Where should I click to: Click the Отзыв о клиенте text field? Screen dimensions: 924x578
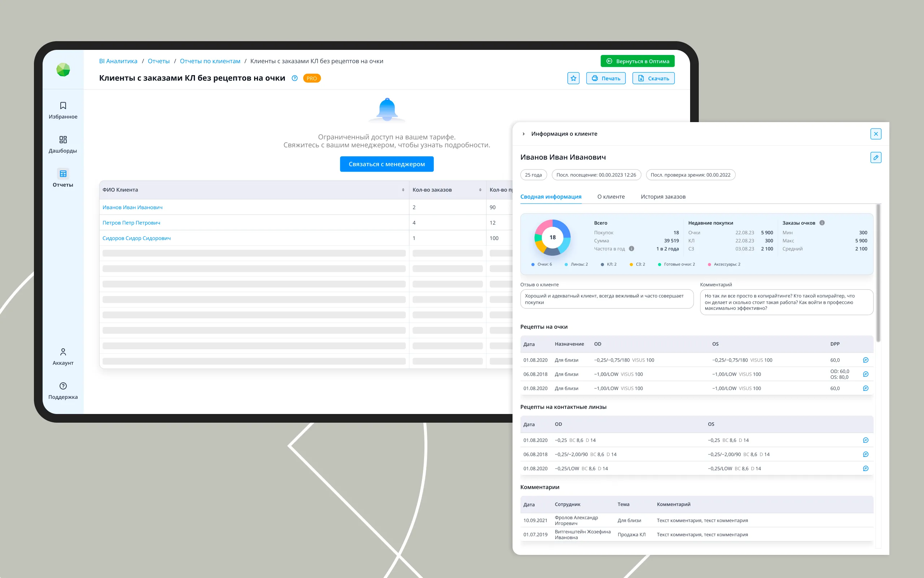tap(607, 299)
